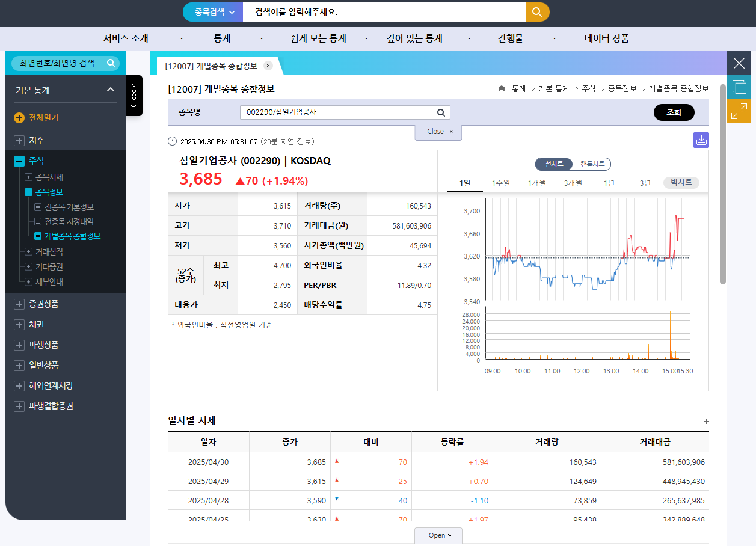Viewport: 756px width, 546px height.
Task: Click the Open panel button at bottom
Action: (x=438, y=536)
